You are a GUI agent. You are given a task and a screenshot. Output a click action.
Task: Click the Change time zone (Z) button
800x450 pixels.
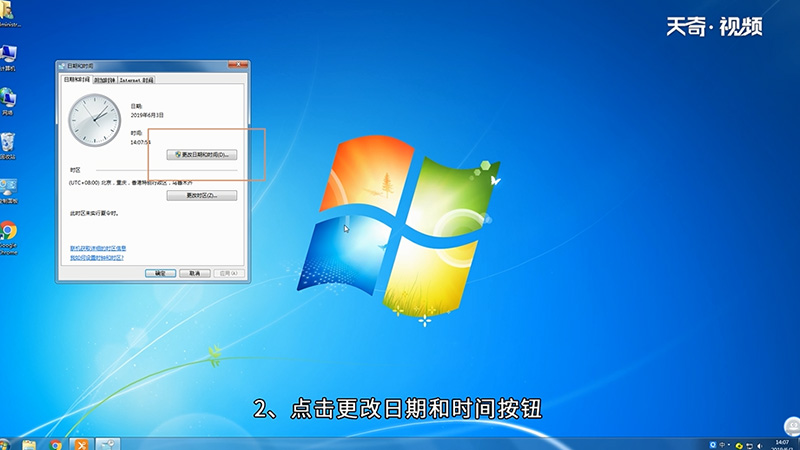pyautogui.click(x=202, y=195)
